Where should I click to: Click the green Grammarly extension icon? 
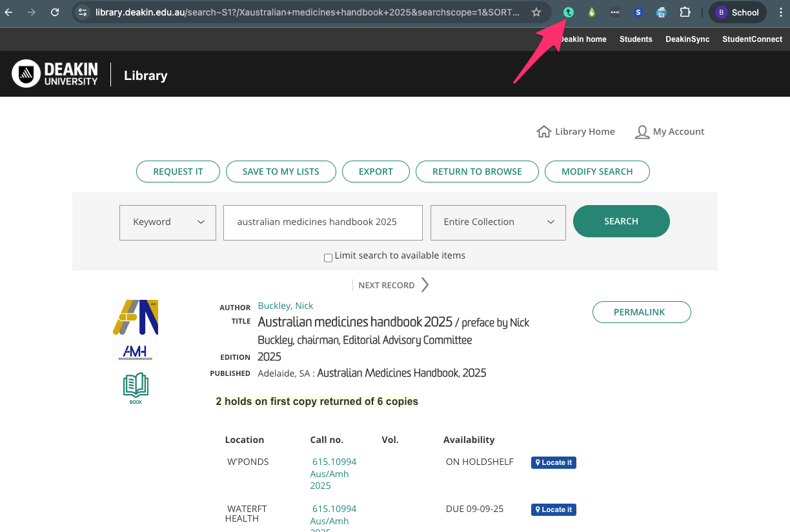(x=568, y=12)
